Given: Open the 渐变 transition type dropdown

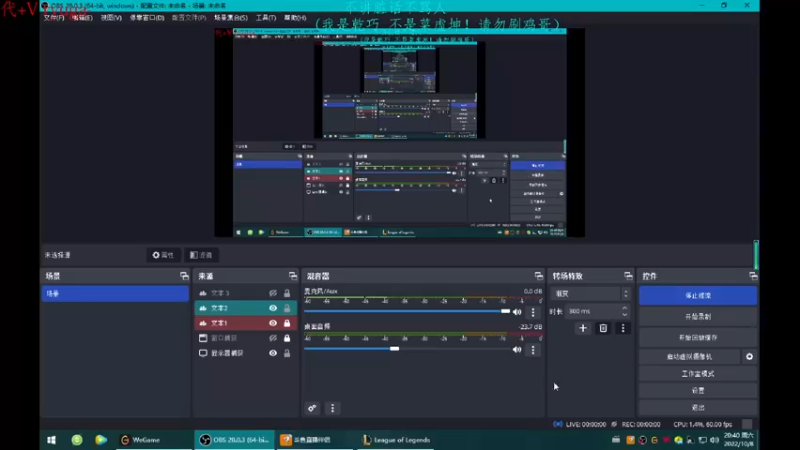Looking at the screenshot, I should click(x=591, y=294).
